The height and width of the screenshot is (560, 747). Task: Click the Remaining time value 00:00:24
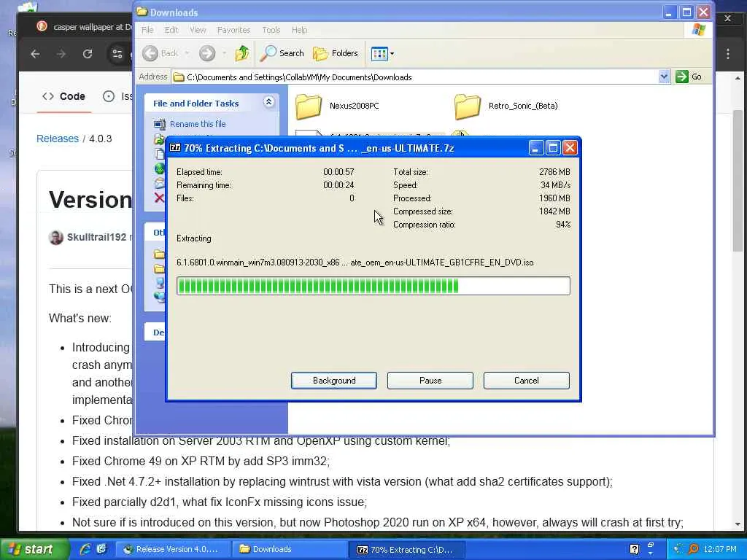[338, 185]
